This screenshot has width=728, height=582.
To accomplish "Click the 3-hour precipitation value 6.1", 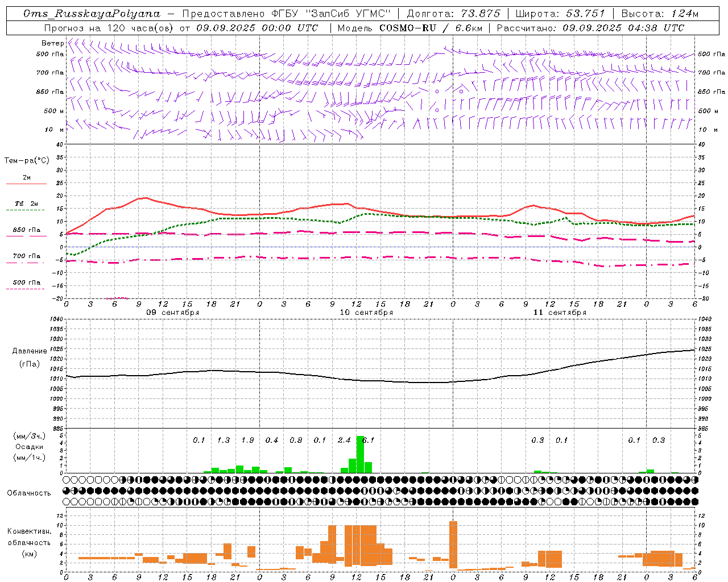I will click(369, 440).
